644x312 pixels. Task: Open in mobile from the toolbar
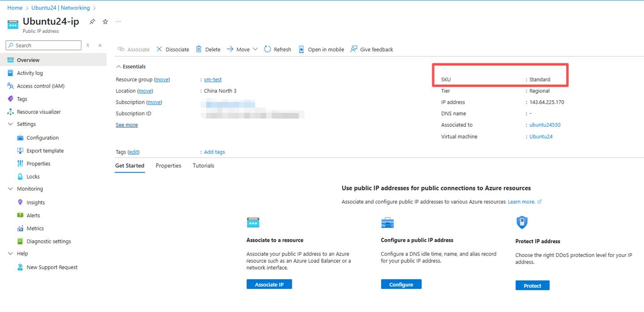(321, 49)
